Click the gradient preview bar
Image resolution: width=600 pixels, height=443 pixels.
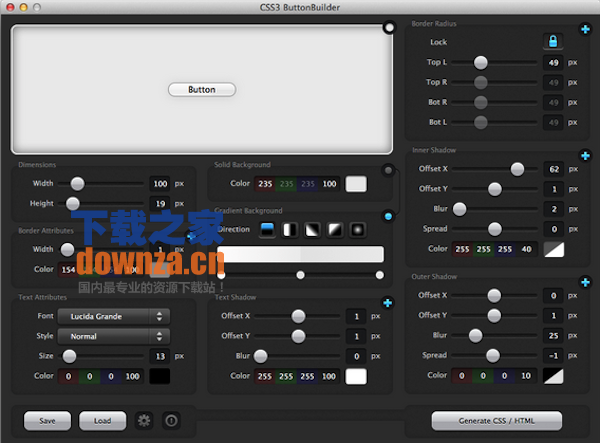click(x=300, y=254)
